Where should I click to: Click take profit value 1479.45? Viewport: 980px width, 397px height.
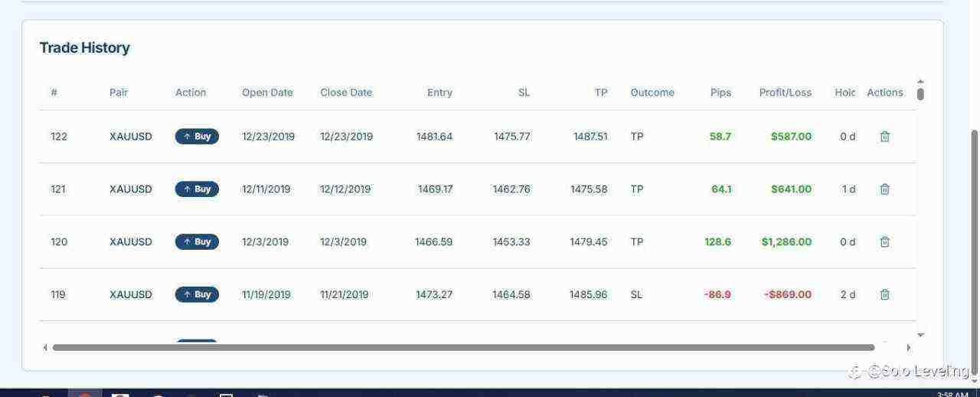[x=589, y=241]
